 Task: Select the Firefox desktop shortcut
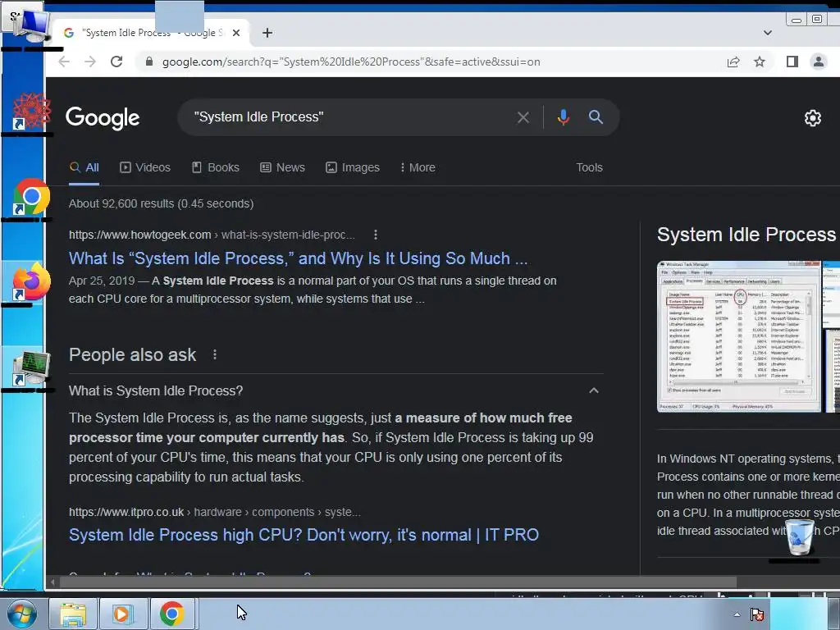point(31,282)
